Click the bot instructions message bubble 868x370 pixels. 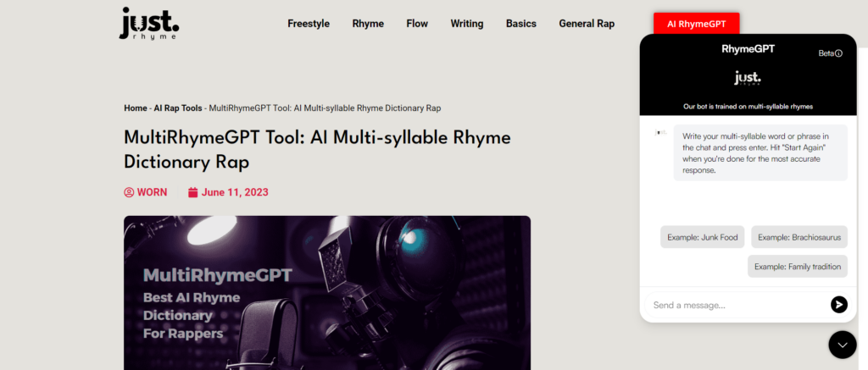[x=760, y=152]
